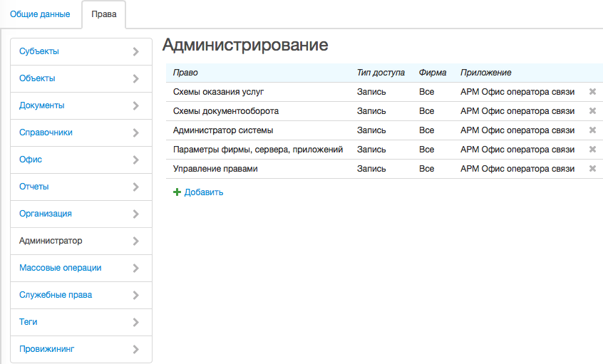Image resolution: width=603 pixels, height=364 pixels.
Task: Select 'Администратор системы' right name
Action: [223, 130]
